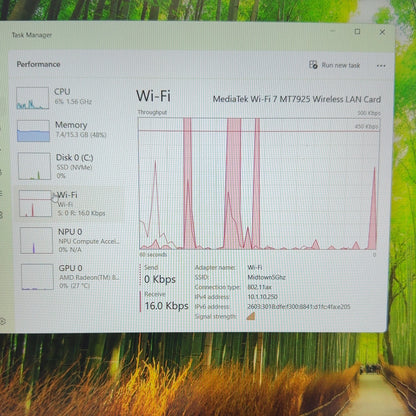This screenshot has height=416, width=416.
Task: Open GPU 0 performance view
Action: pos(70,277)
